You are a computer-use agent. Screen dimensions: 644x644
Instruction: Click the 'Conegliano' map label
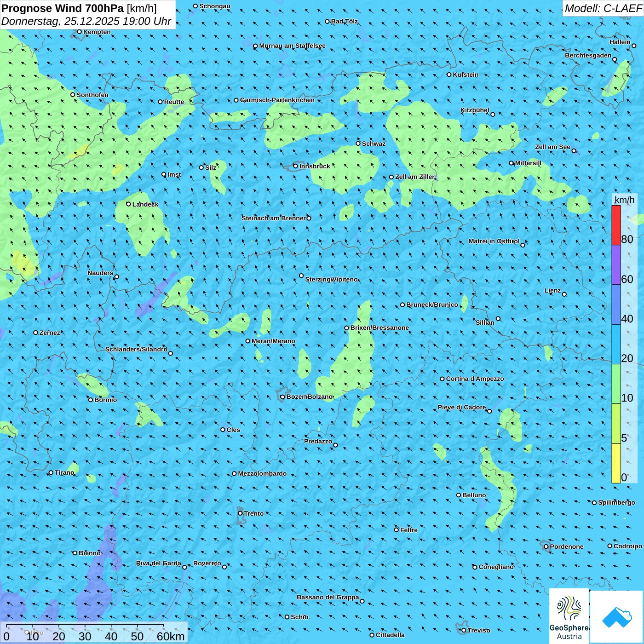point(496,567)
